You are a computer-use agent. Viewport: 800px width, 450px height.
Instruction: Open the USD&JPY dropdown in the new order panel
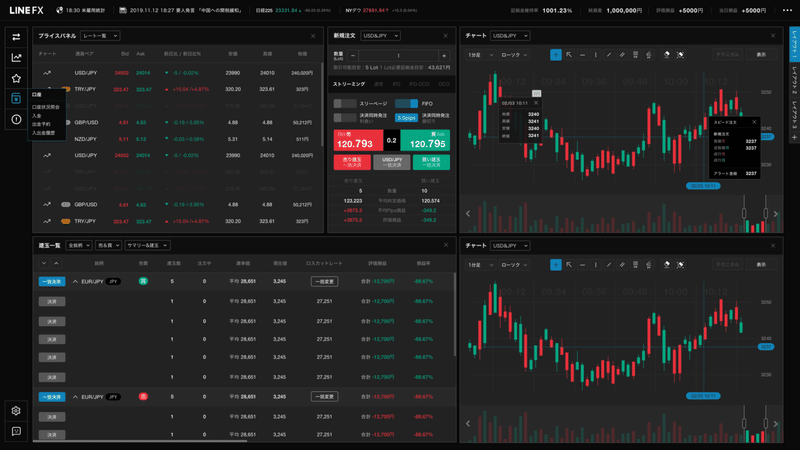pyautogui.click(x=380, y=36)
